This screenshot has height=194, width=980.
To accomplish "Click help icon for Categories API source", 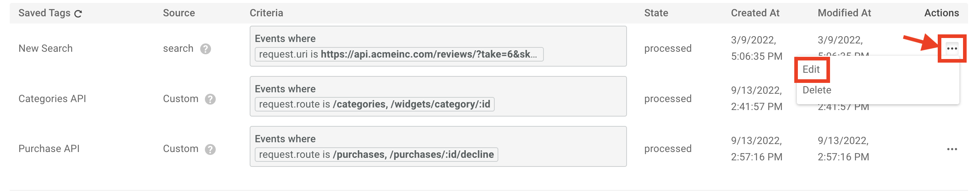I will (210, 99).
